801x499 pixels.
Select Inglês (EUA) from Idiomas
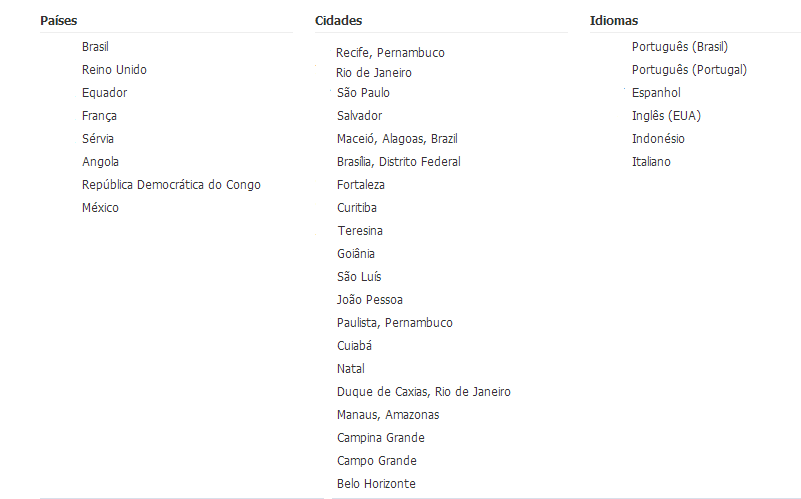[x=666, y=116]
